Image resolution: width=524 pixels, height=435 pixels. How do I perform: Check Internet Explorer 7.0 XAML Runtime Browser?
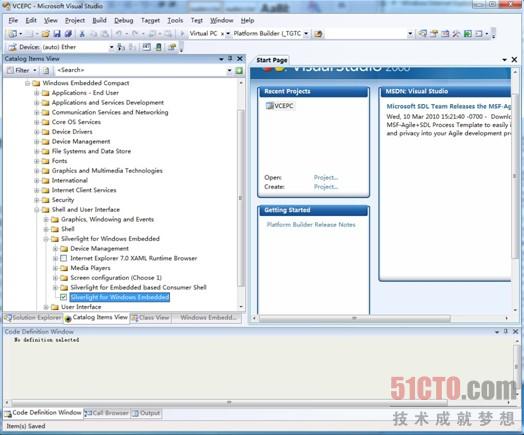point(63,258)
